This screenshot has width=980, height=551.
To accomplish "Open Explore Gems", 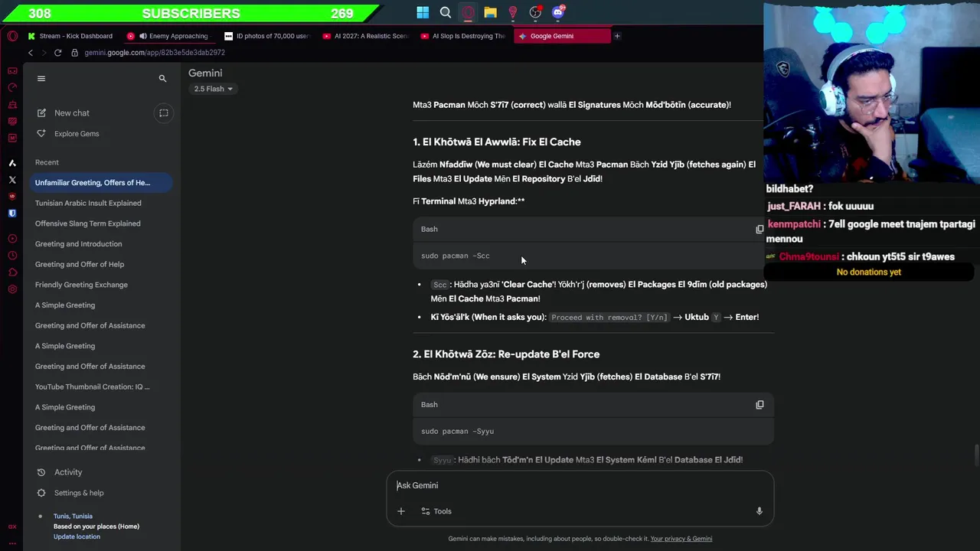I will point(77,134).
